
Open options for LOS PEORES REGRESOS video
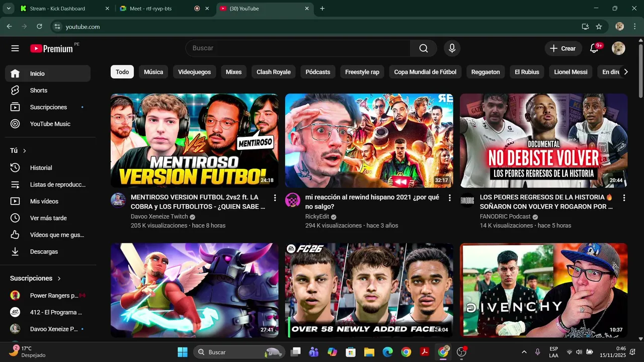(624, 198)
